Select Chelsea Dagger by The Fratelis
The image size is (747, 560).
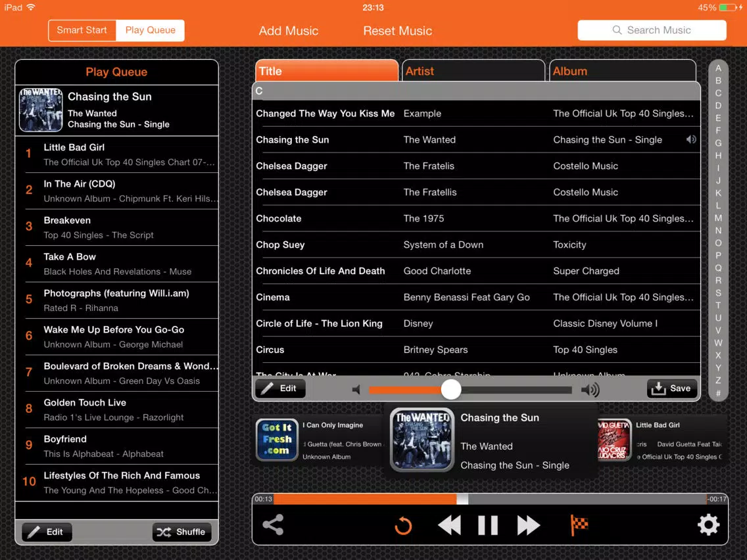pyautogui.click(x=476, y=166)
